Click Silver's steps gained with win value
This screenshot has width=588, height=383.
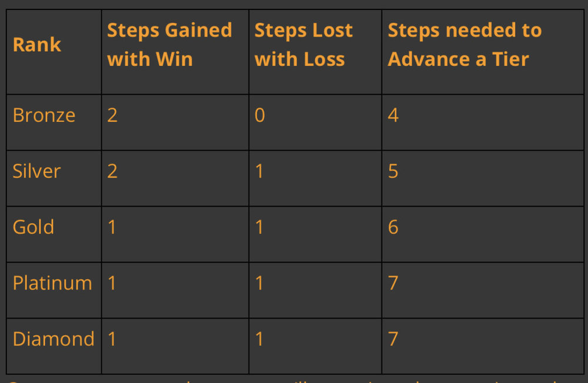112,171
